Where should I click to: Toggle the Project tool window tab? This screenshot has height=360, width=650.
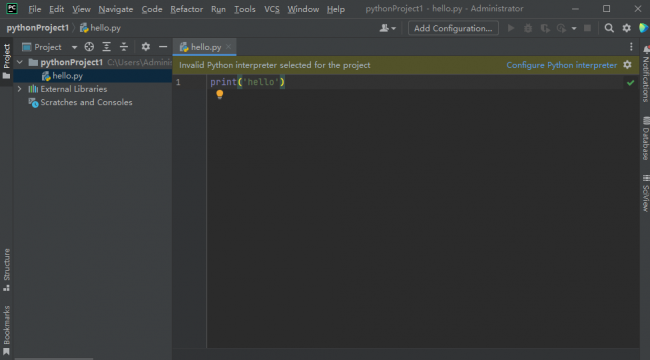click(6, 61)
